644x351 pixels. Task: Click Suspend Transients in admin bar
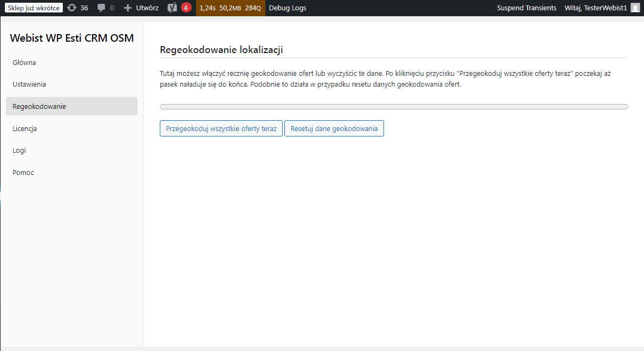click(x=526, y=8)
